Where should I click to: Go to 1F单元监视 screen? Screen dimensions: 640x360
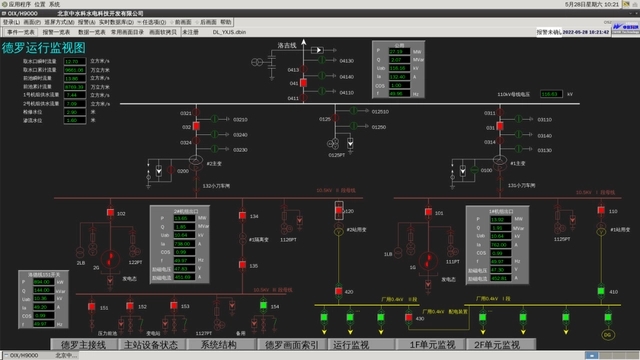[x=432, y=344]
